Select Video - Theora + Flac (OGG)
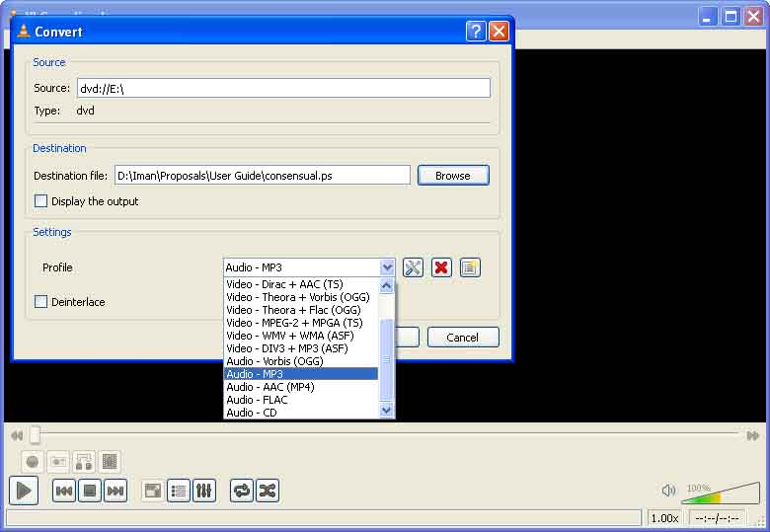Image resolution: width=770 pixels, height=532 pixels. [301, 310]
